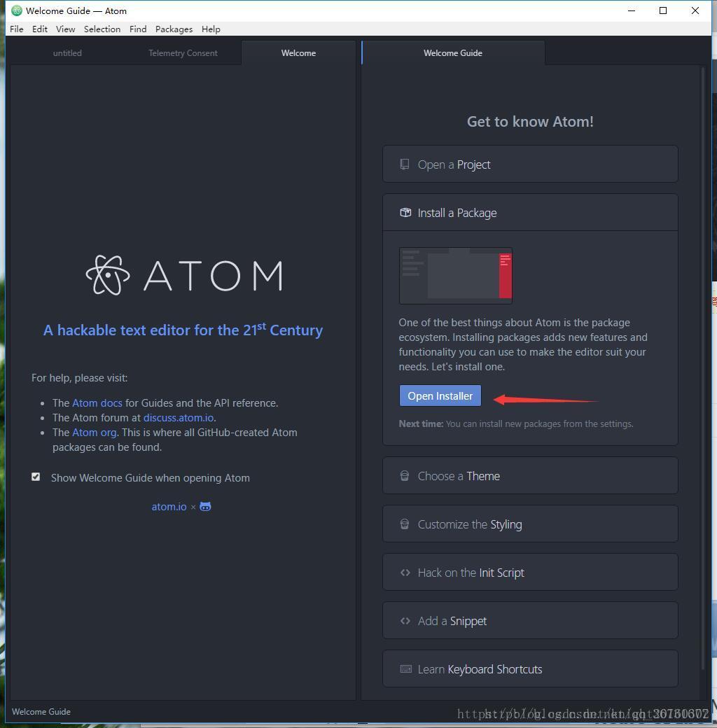Collapse the Install a Package section
Viewport: 717px width, 728px height.
[x=530, y=213]
